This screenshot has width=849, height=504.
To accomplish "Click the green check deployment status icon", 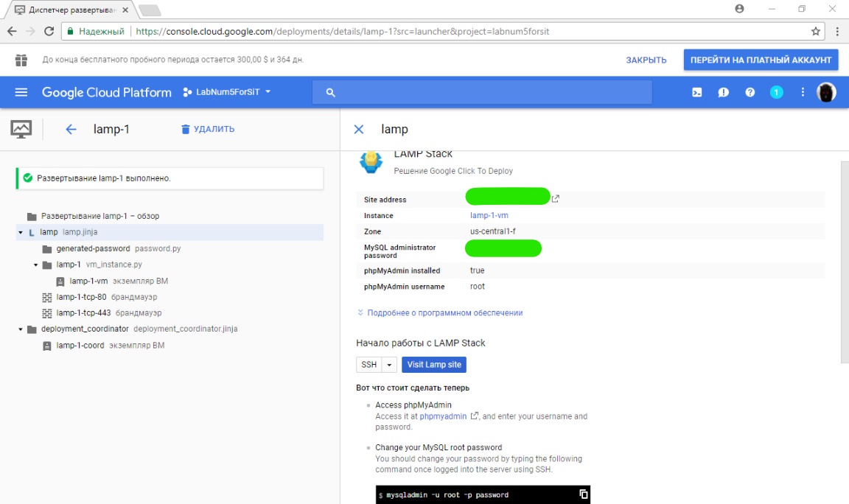I will [27, 178].
